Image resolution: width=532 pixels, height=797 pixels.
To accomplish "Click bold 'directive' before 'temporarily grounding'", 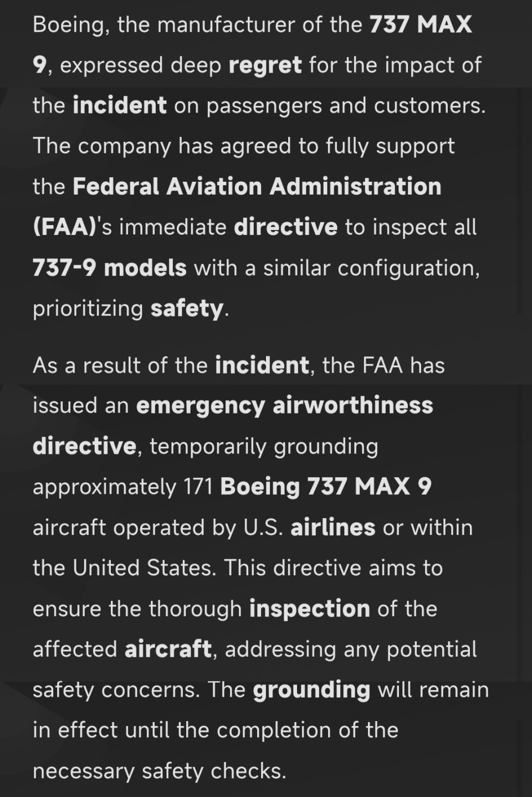I will point(84,446).
